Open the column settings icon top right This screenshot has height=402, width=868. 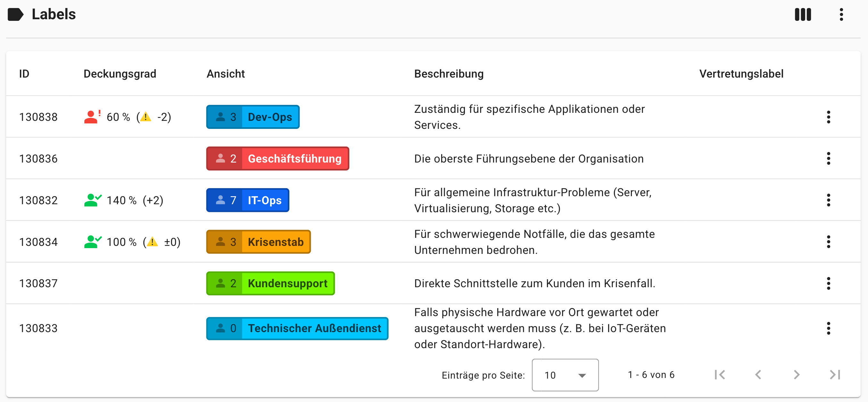coord(803,14)
